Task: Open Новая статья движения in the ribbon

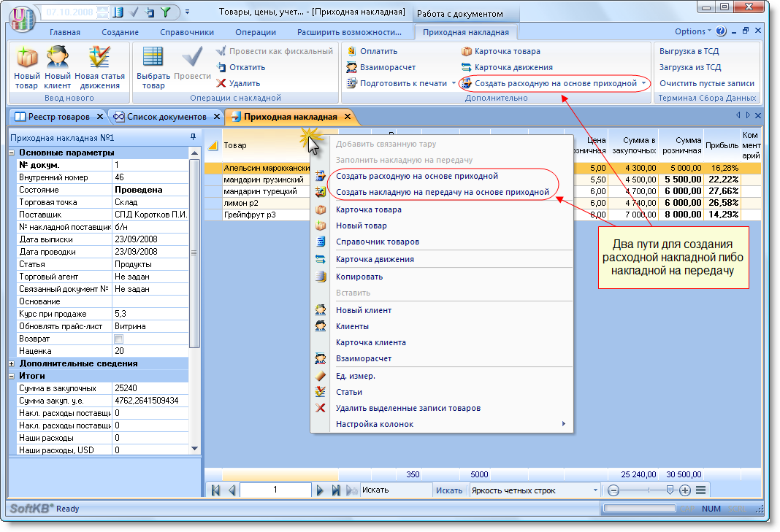Action: (99, 68)
